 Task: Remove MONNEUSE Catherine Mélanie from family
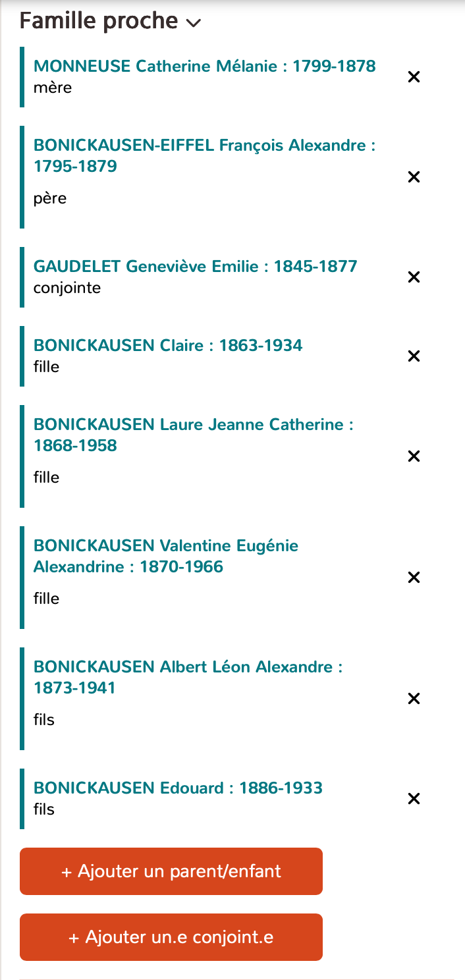click(414, 76)
